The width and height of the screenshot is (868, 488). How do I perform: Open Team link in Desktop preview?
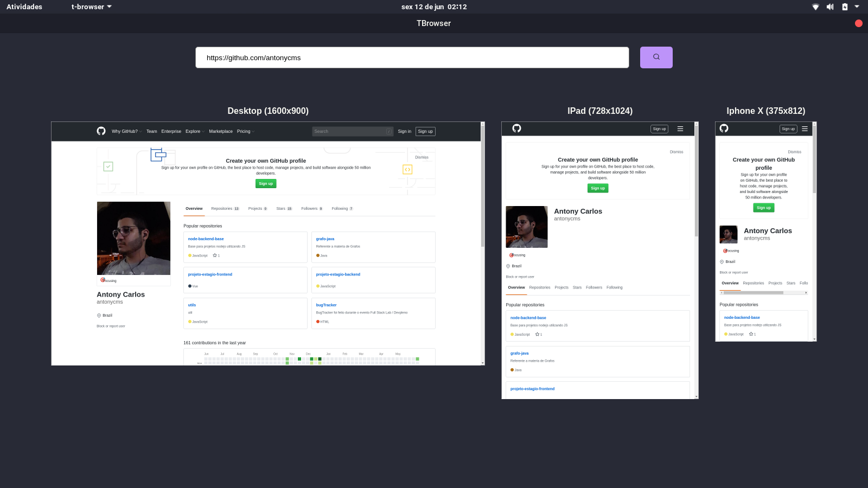[x=151, y=131]
